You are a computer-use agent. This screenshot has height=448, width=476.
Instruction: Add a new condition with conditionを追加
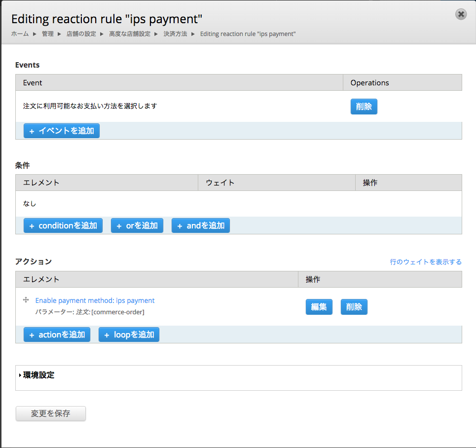point(63,225)
